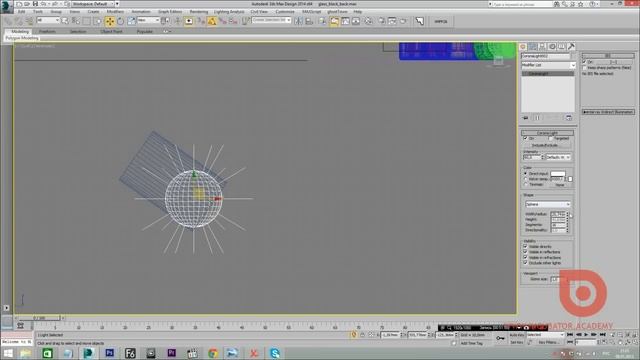Image resolution: width=640 pixels, height=360 pixels.
Task: Toggle the Targeted checkbox
Action: click(x=551, y=138)
